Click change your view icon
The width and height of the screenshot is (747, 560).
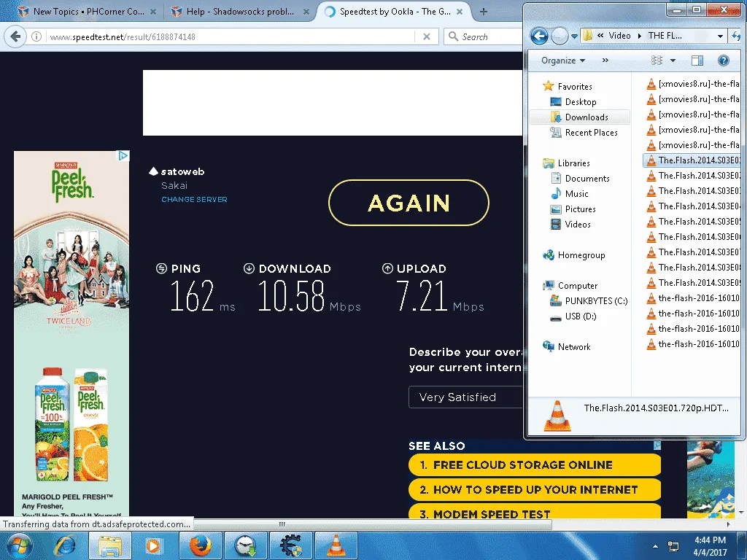(x=657, y=61)
